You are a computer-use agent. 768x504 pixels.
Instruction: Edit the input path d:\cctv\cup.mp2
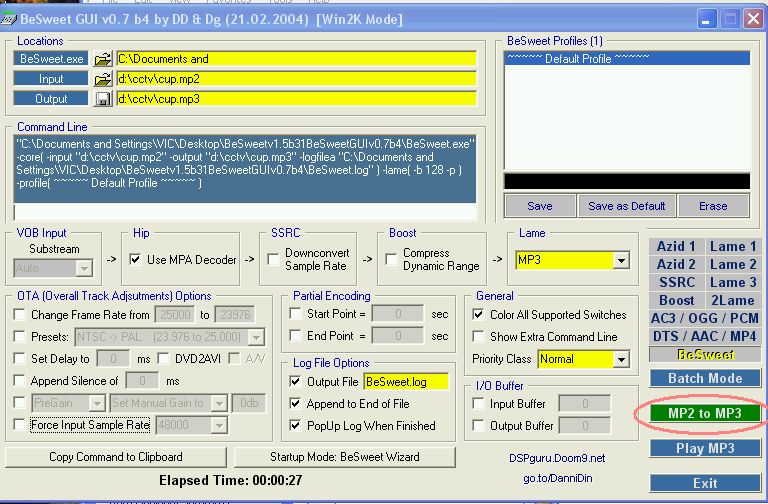point(296,79)
